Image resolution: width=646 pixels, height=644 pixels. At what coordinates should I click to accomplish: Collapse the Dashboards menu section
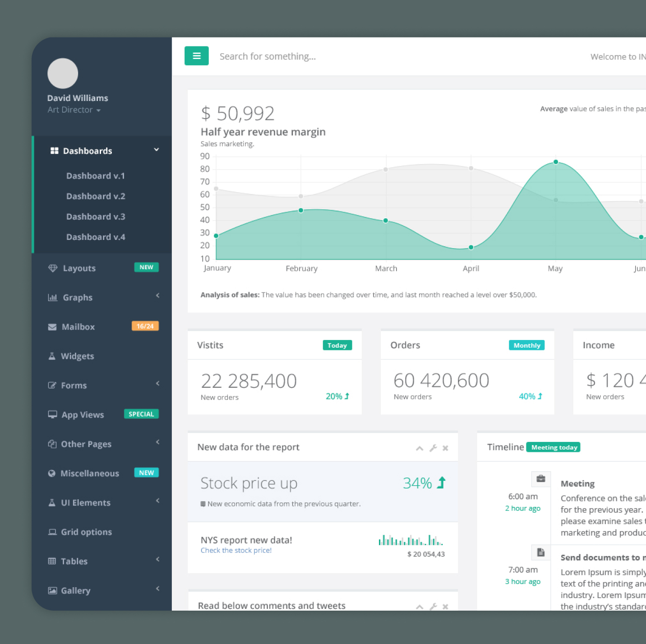pyautogui.click(x=157, y=150)
